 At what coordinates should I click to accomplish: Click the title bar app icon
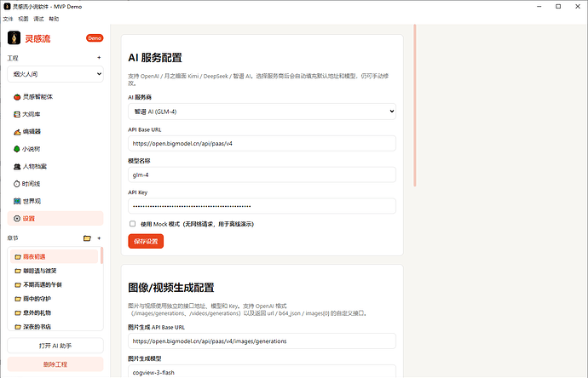pyautogui.click(x=7, y=6)
